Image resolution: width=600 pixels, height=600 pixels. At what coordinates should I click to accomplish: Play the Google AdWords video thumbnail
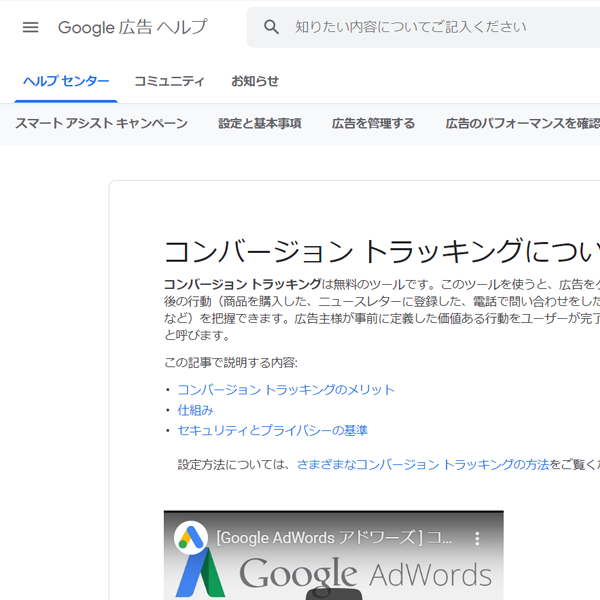click(x=334, y=594)
